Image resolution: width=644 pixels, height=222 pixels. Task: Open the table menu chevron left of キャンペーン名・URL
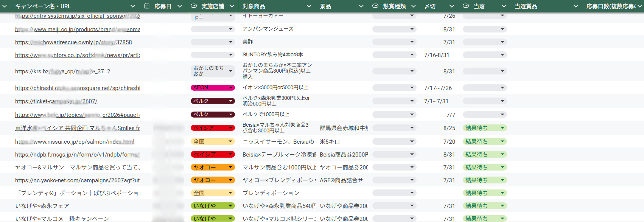[5, 6]
